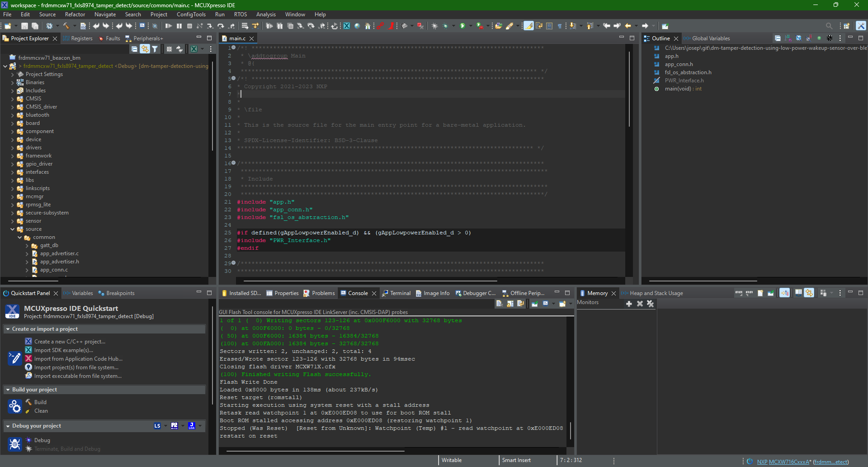This screenshot has width=868, height=467.
Task: Click the yellow Back navigation arrow in the toolbar
Action: point(628,26)
